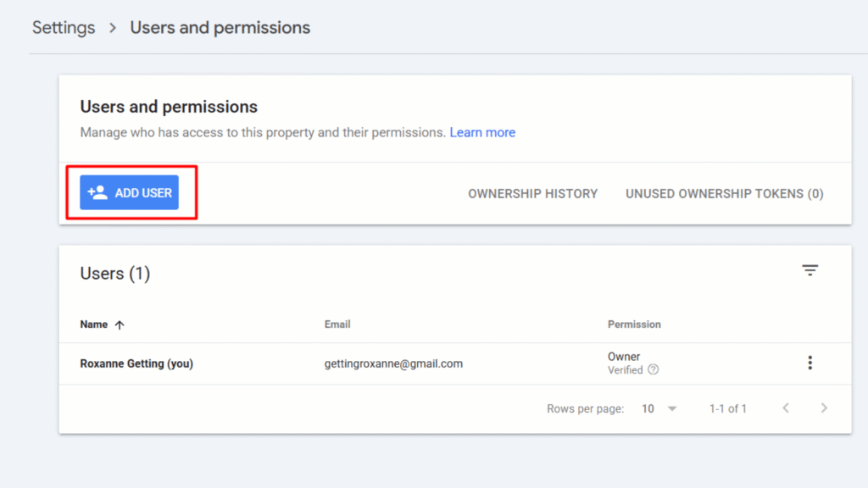The image size is (868, 488).
Task: Click the filter icon in the Users table
Action: [810, 270]
